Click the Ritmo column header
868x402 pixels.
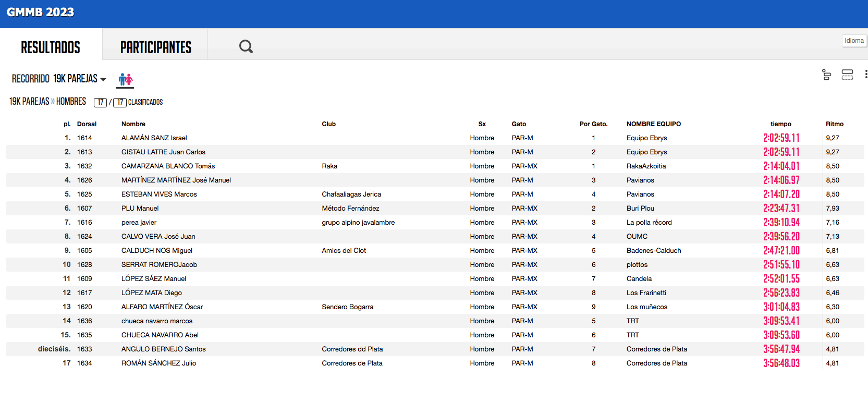[x=834, y=124]
